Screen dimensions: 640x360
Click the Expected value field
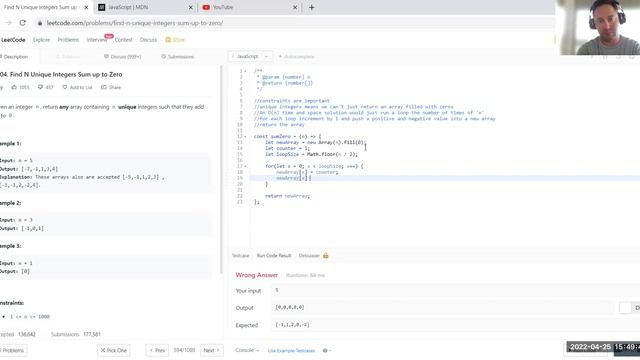click(455, 325)
